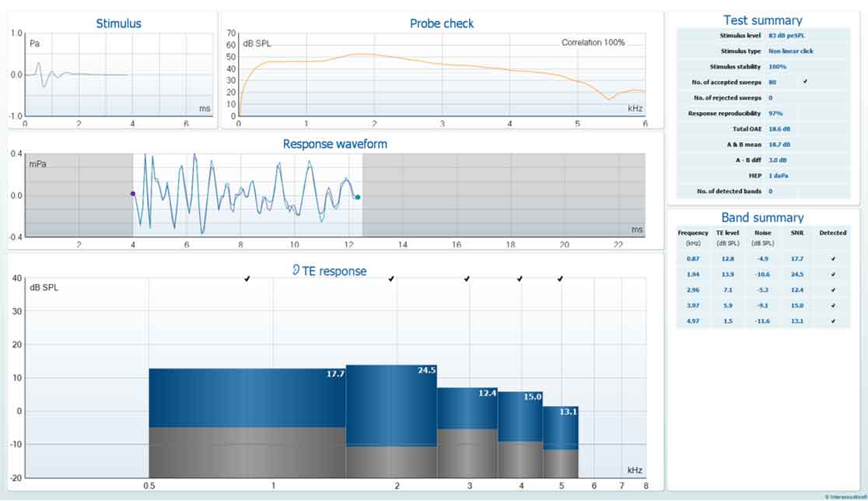Click frequency cell 2.96 in Band summary
The image size is (868, 501).
tap(693, 289)
